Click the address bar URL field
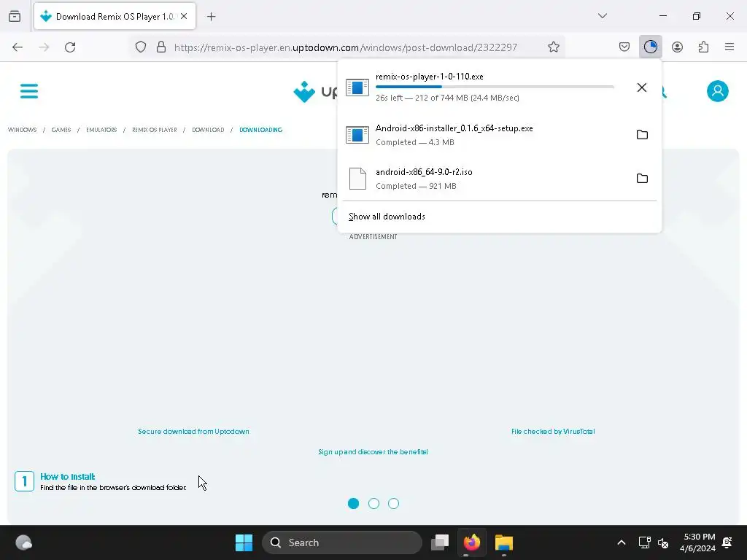Viewport: 747px width, 560px height. 345,47
